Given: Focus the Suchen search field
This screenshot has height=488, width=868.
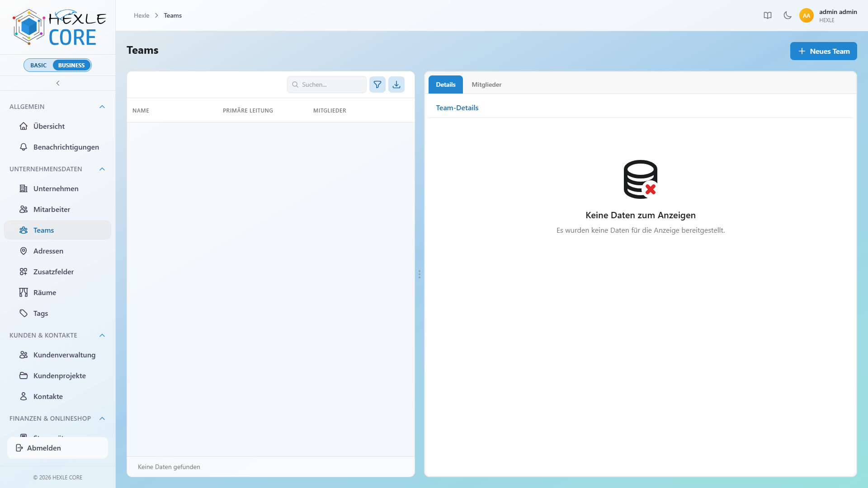Looking at the screenshot, I should coord(326,84).
